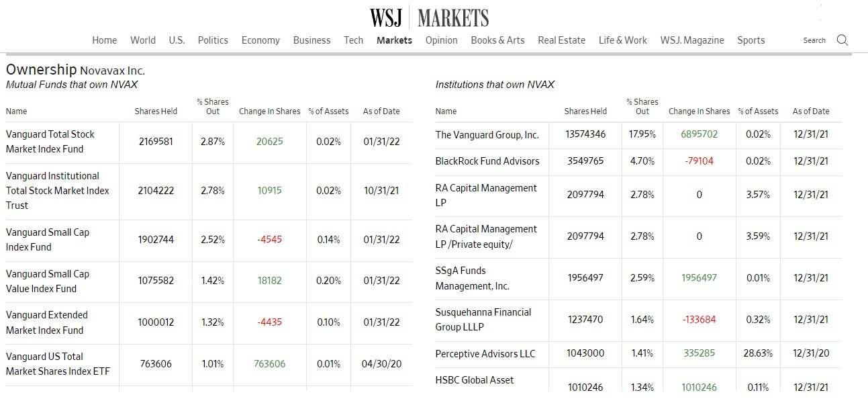
Task: Click BlackRock Fund Advisors institution
Action: pyautogui.click(x=487, y=161)
